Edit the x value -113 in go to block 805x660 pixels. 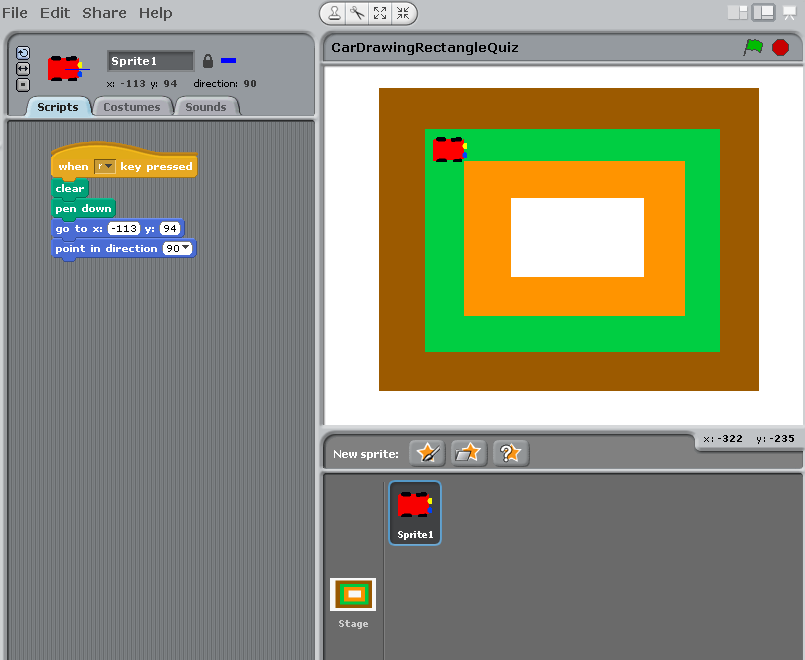124,228
